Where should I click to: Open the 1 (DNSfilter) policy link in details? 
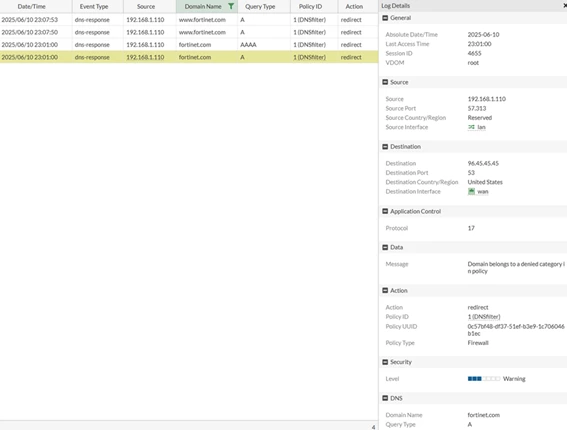pyautogui.click(x=484, y=317)
